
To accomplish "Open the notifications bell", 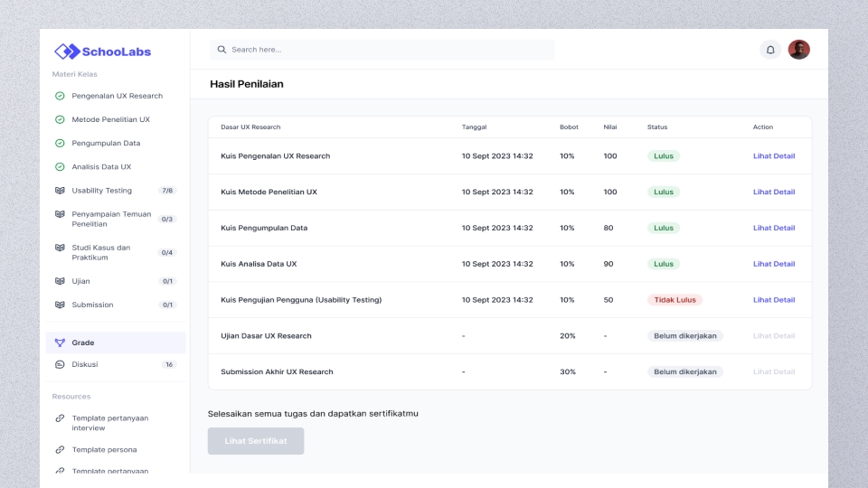I will pos(770,50).
